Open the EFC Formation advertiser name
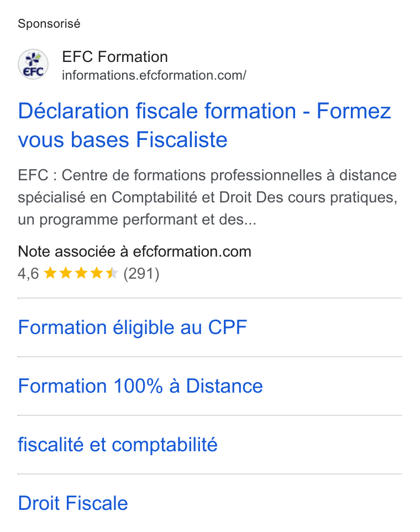The width and height of the screenshot is (420, 532). coord(114,56)
